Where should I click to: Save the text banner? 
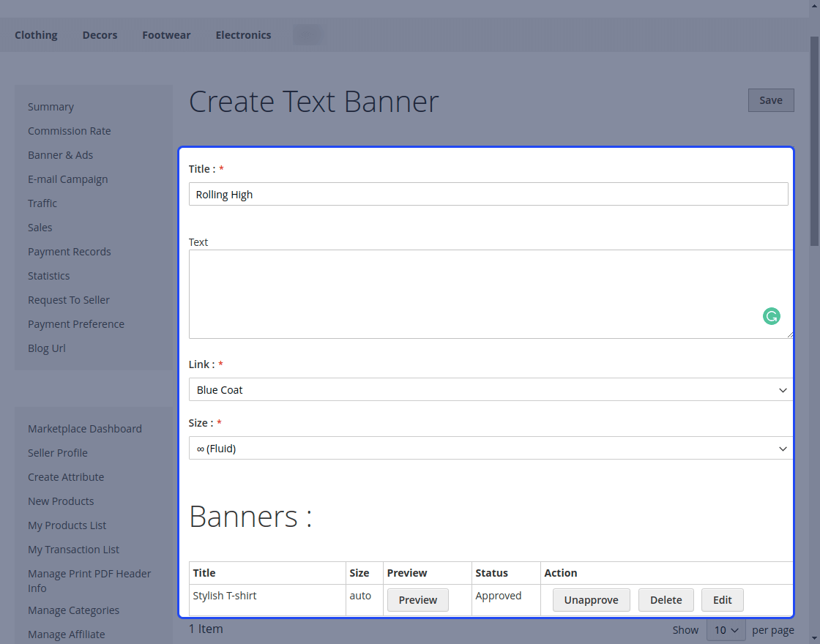tap(771, 100)
